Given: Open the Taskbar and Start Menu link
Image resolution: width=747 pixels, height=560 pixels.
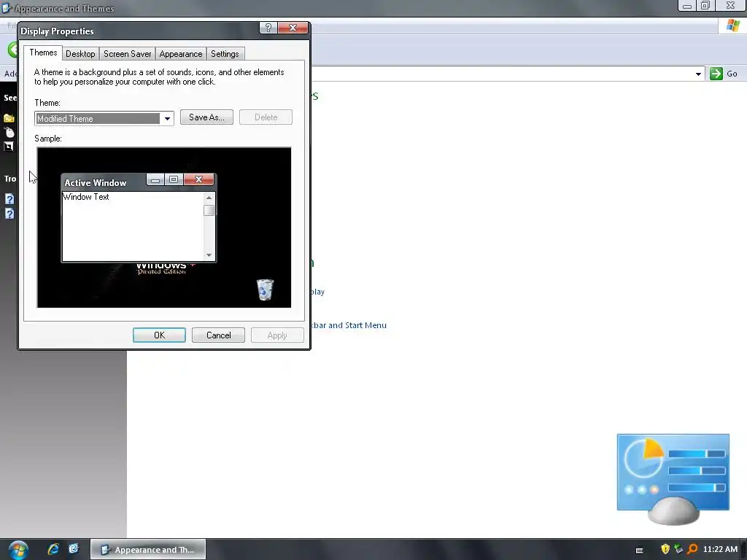Looking at the screenshot, I should pos(348,325).
